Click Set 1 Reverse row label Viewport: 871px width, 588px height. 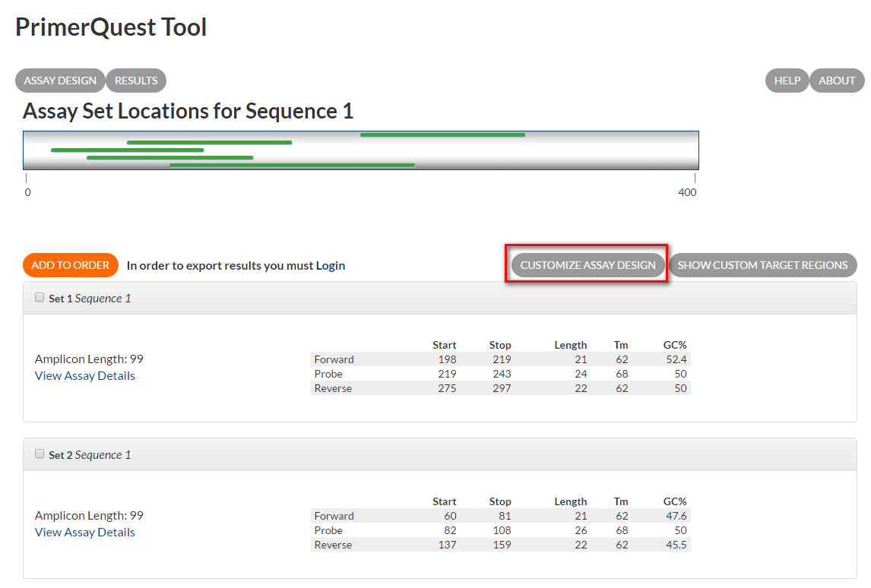[x=333, y=388]
